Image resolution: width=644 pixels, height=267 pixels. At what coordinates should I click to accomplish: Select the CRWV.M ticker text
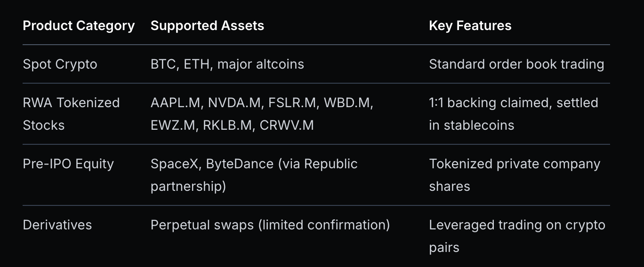(x=287, y=125)
